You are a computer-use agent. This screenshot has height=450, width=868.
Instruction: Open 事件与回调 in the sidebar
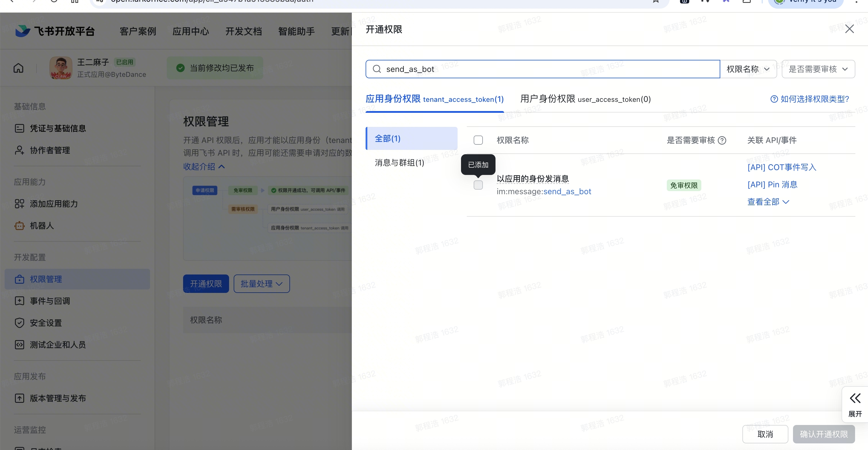[77, 301]
